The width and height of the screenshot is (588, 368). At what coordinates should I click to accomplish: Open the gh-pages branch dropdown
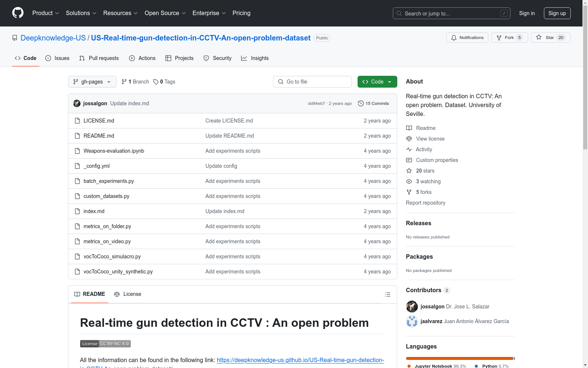92,82
